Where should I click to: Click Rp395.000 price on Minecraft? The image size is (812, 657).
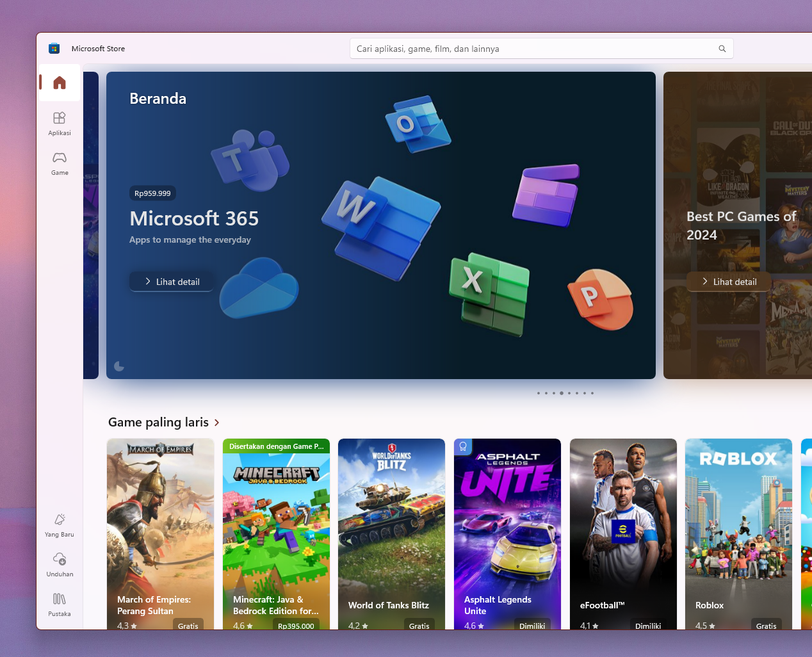(x=296, y=626)
